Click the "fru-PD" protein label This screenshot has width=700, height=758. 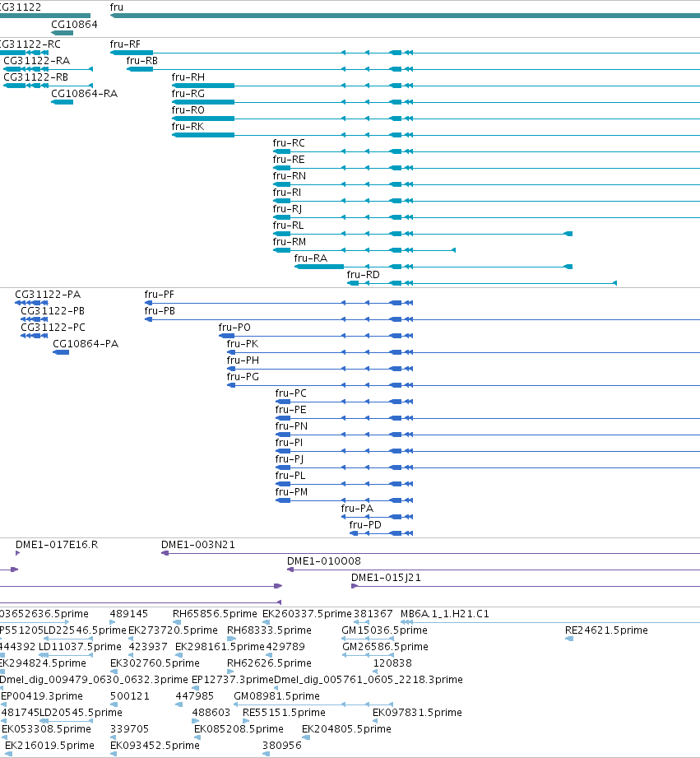(365, 524)
